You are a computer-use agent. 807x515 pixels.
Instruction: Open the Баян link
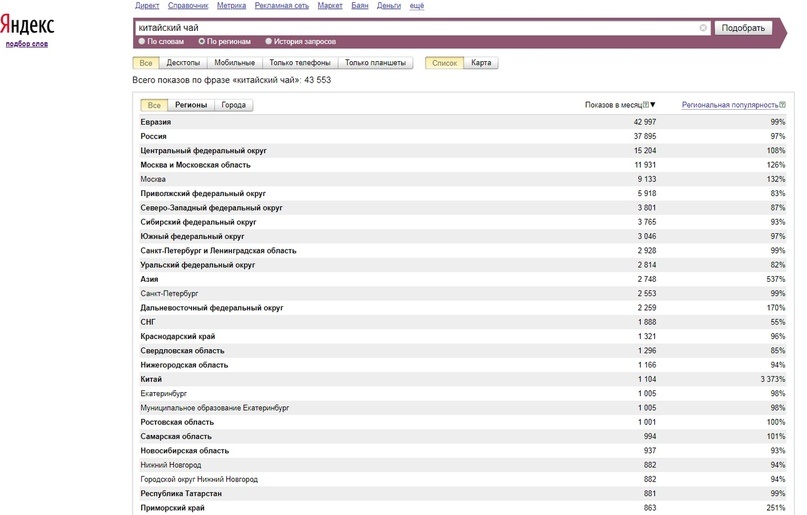(x=360, y=6)
